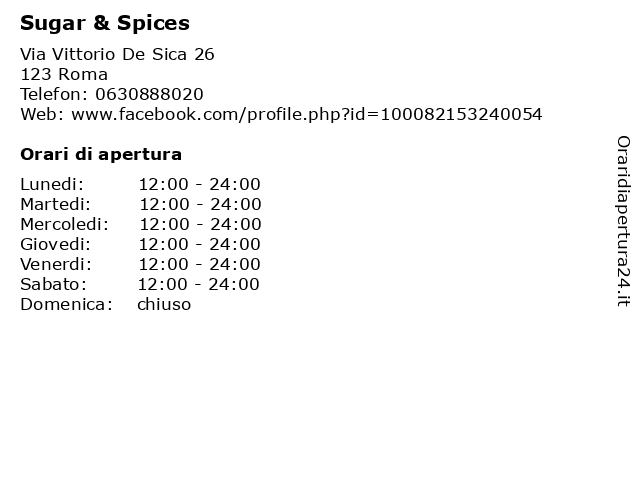Click Venerdi hours 12:00 - 24:00
Screen dimensions: 640x480
click(200, 264)
